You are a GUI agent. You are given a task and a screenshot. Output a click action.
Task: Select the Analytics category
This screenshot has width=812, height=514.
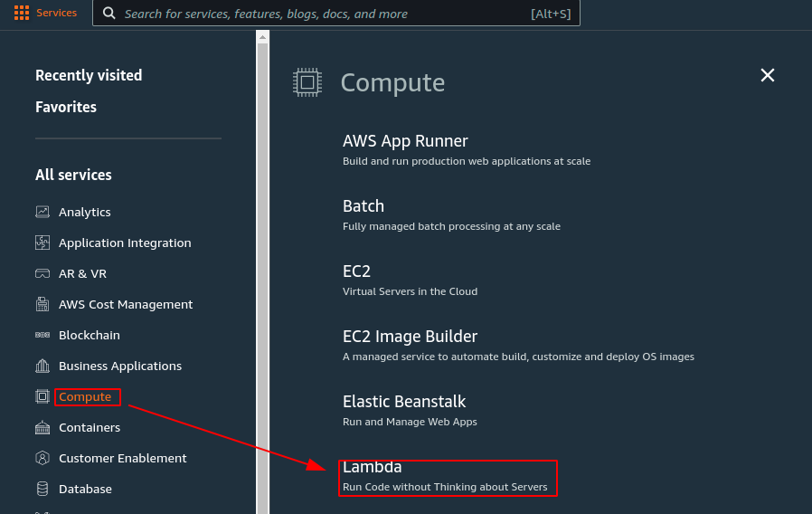tap(84, 212)
